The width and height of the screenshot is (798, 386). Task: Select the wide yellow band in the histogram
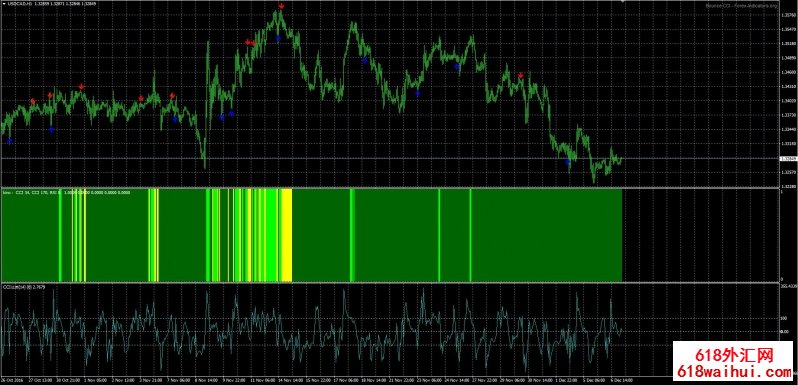click(x=287, y=235)
